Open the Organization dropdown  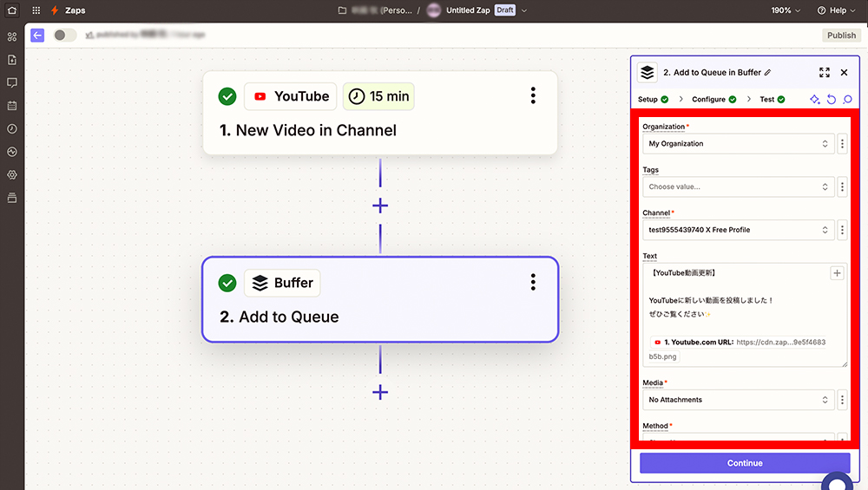(x=738, y=144)
